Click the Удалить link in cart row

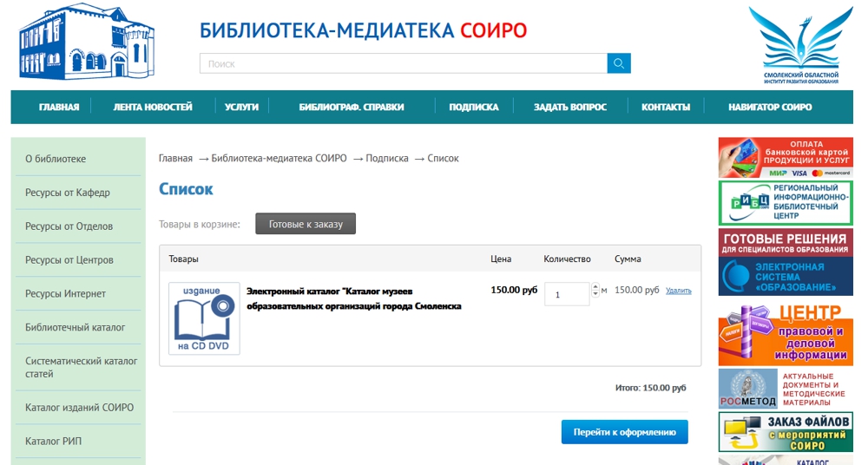click(x=679, y=291)
